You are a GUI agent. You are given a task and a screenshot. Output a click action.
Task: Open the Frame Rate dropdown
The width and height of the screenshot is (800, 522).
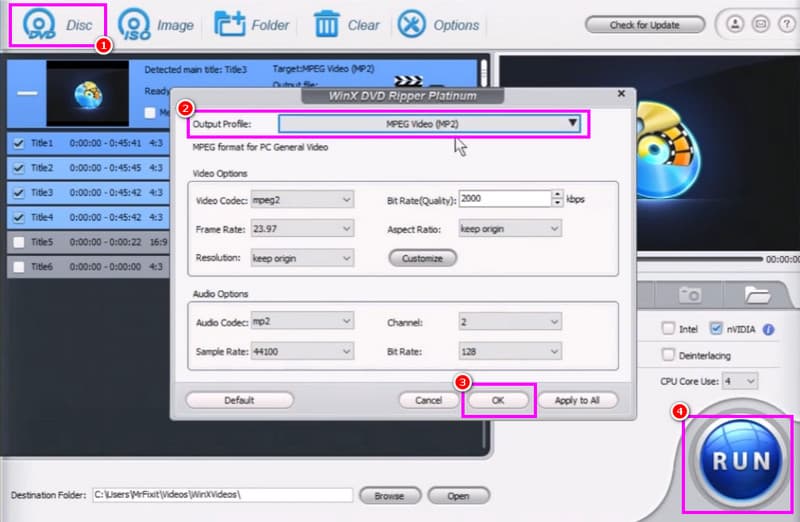tap(302, 229)
